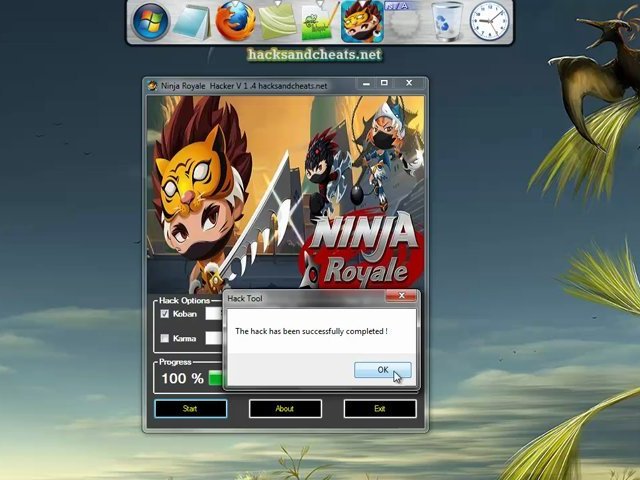Viewport: 640px width, 480px height.
Task: Close the Hack Tool dialog
Action: pyautogui.click(x=401, y=297)
